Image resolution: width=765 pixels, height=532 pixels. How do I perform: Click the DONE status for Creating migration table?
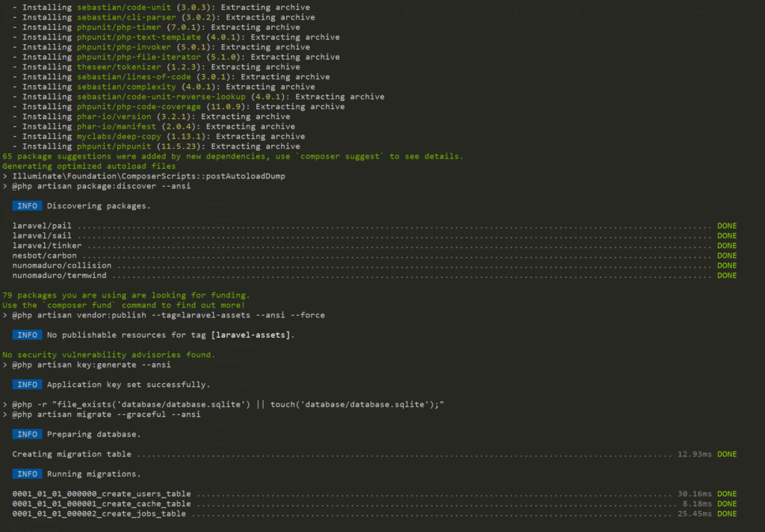(x=726, y=454)
